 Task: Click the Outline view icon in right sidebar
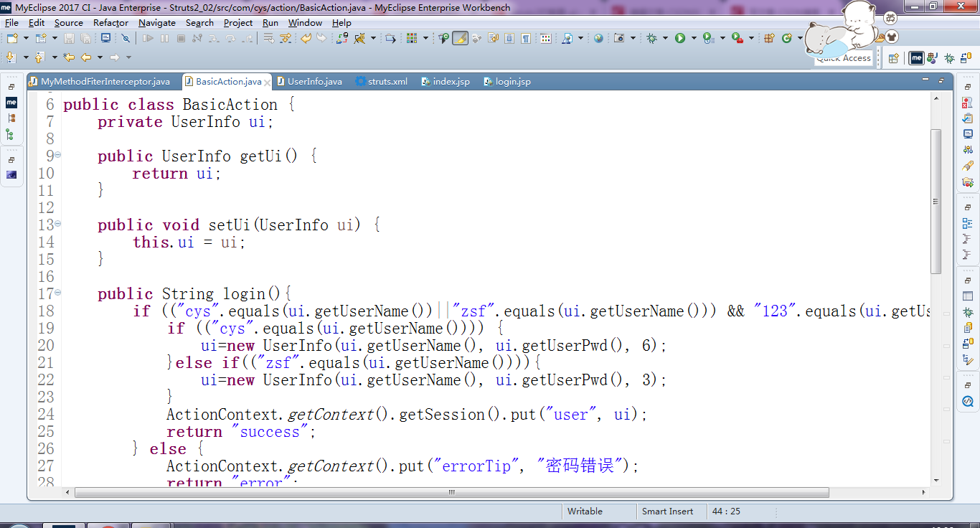tap(968, 222)
